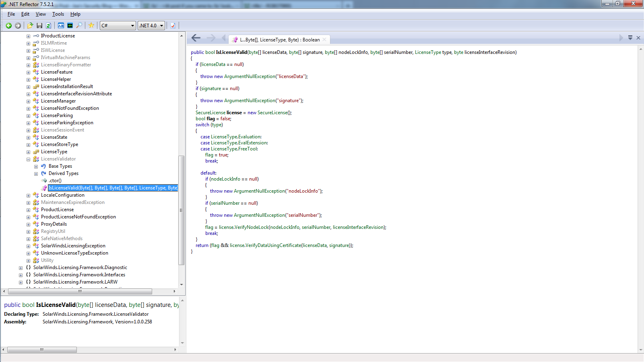Screen dimensions: 644x362
Task: Select the ProductLicense class
Action: pyautogui.click(x=58, y=210)
